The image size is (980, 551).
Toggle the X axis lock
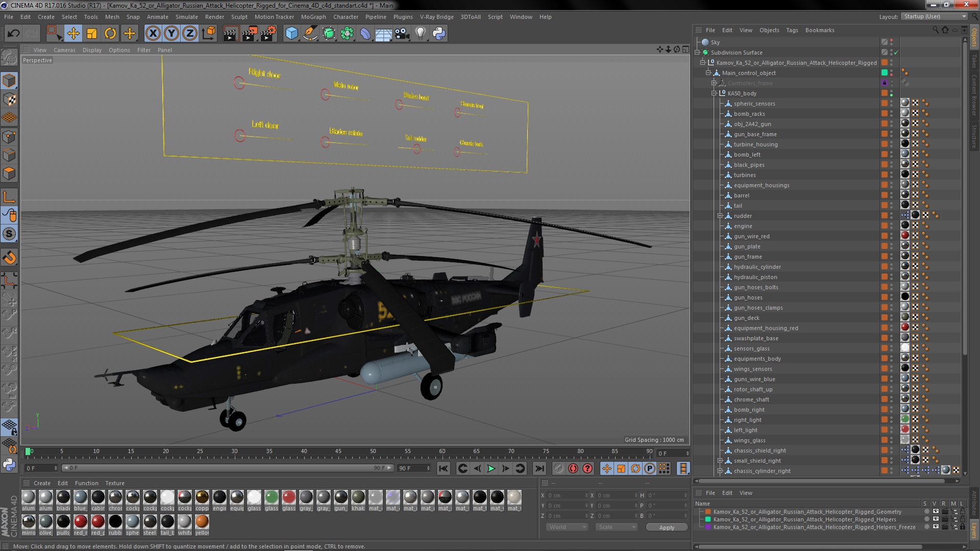click(153, 34)
